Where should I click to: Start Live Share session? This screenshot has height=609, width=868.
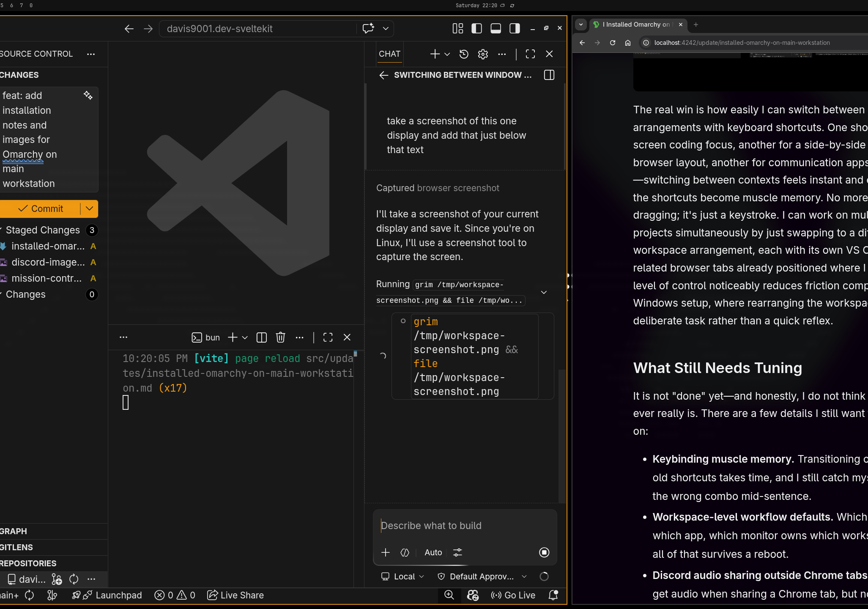235,595
